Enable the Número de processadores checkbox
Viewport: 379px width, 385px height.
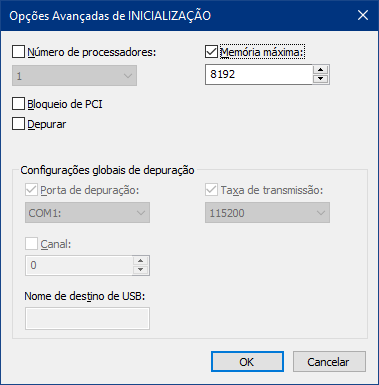[18, 52]
